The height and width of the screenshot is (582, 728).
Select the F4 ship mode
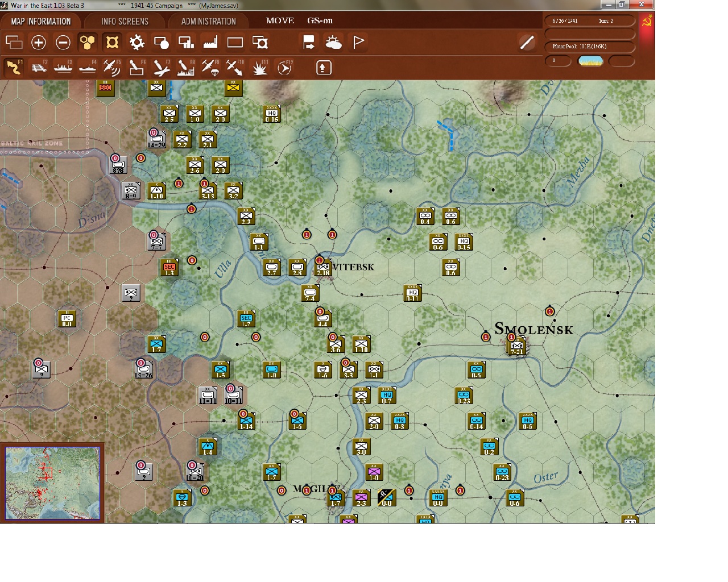coord(88,67)
